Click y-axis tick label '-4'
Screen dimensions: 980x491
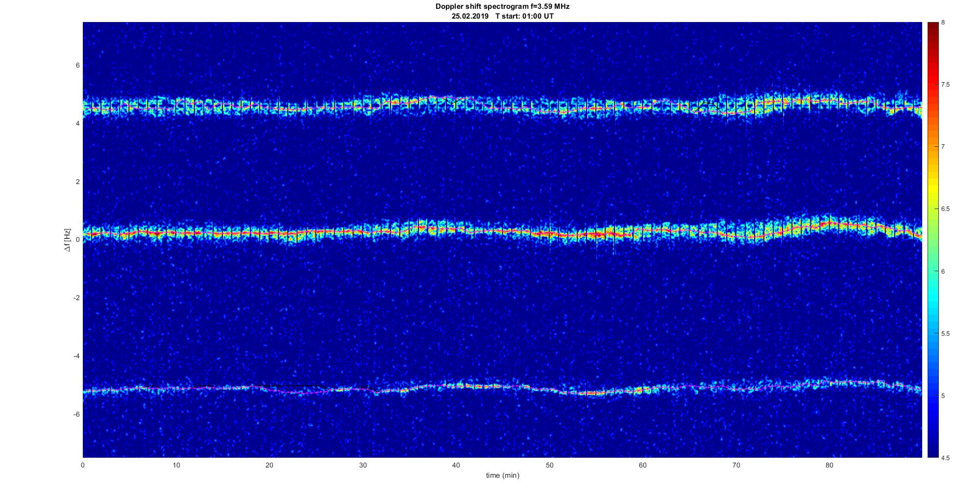pyautogui.click(x=76, y=356)
